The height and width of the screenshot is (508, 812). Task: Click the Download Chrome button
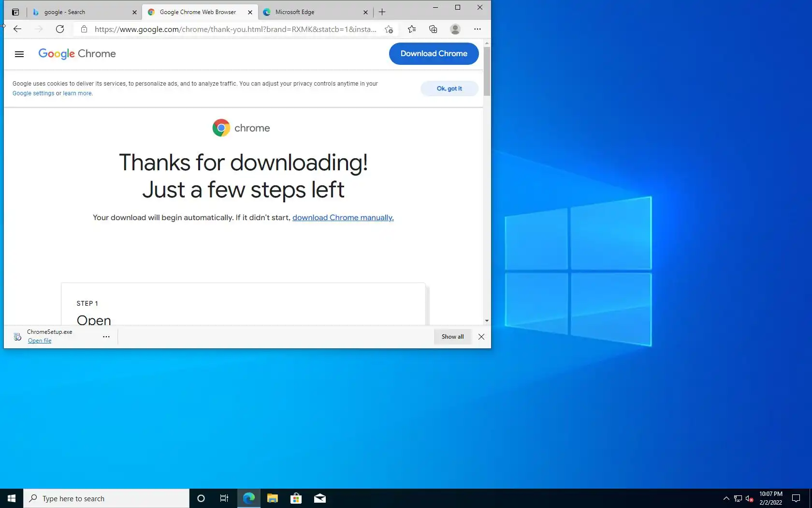point(434,54)
